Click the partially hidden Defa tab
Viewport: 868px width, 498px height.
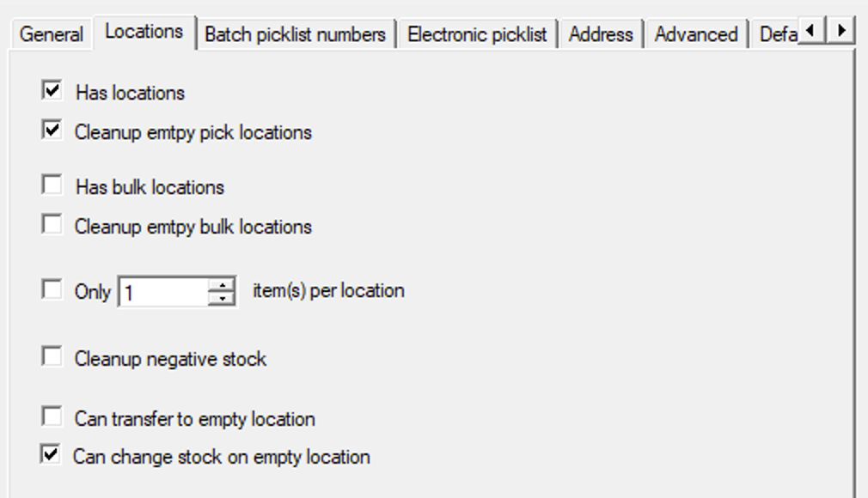(777, 34)
